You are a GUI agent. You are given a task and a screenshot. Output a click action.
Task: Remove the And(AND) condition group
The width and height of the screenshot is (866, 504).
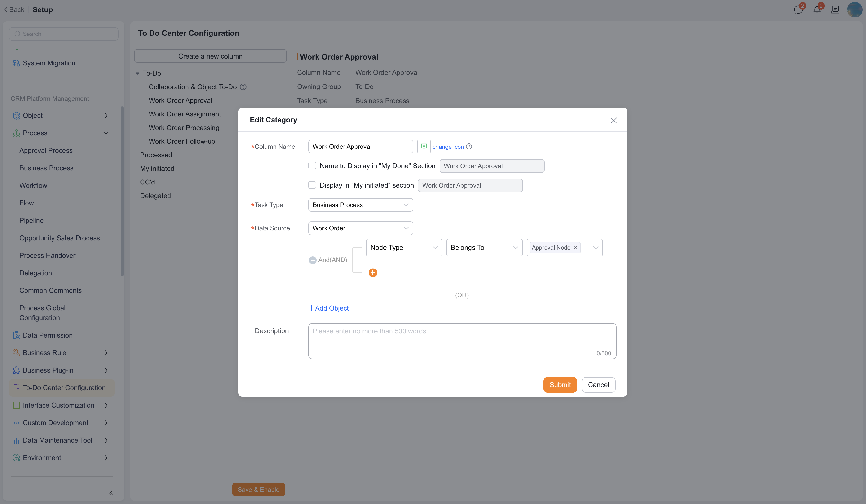(312, 260)
